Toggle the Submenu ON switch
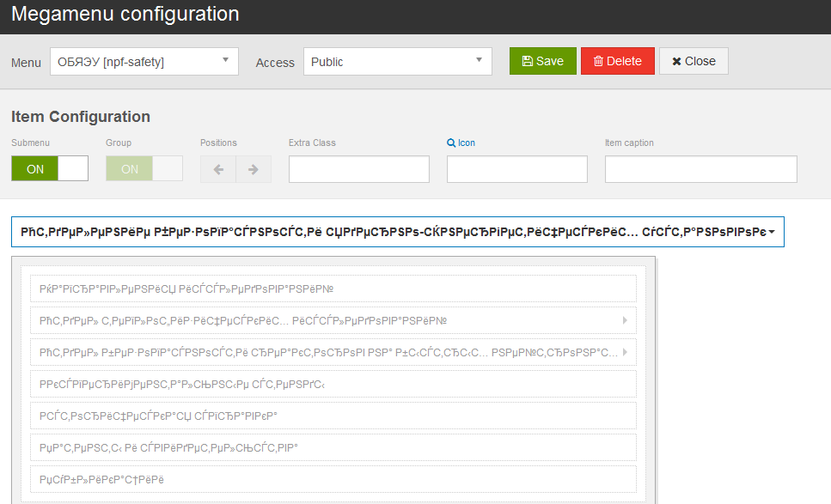 50,168
